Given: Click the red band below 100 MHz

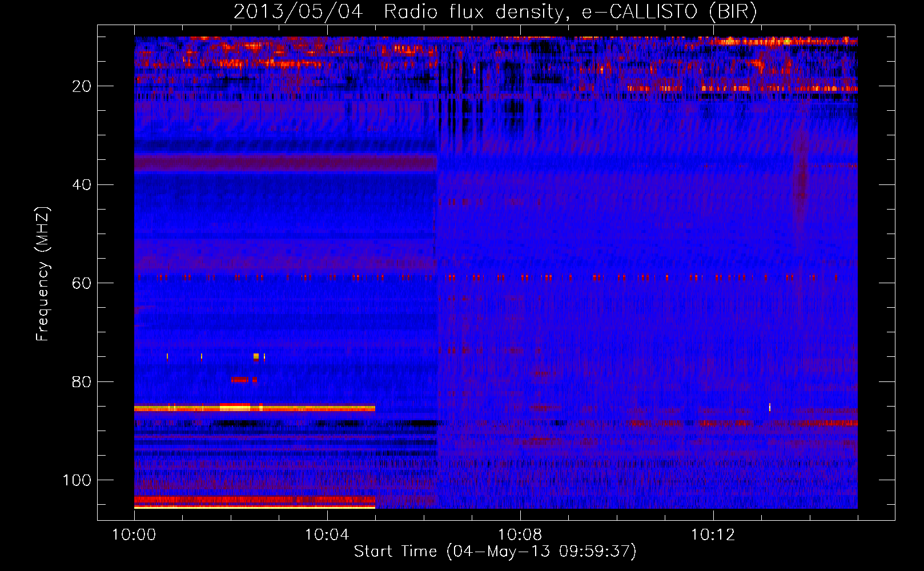Looking at the screenshot, I should (x=255, y=500).
